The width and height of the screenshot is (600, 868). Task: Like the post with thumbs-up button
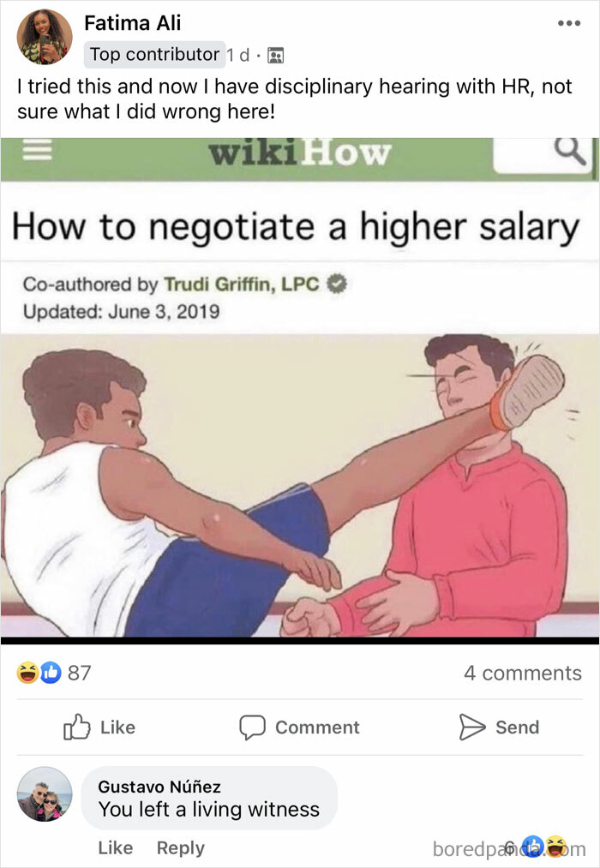click(x=99, y=727)
